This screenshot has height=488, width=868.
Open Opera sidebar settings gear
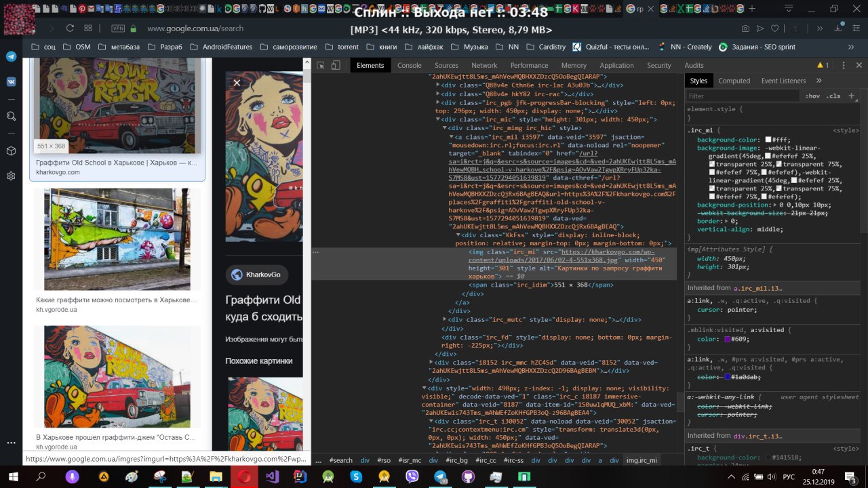pos(11,176)
